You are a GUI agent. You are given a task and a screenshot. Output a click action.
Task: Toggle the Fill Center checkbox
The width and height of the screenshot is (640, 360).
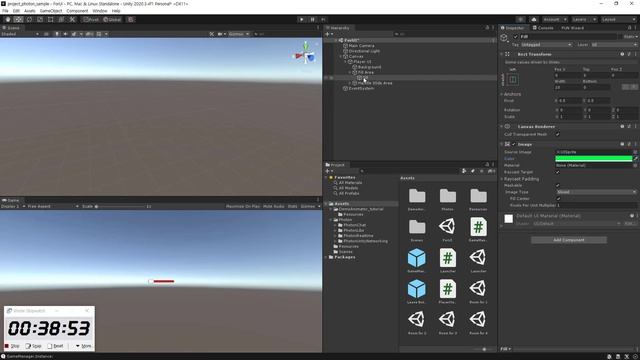point(558,199)
